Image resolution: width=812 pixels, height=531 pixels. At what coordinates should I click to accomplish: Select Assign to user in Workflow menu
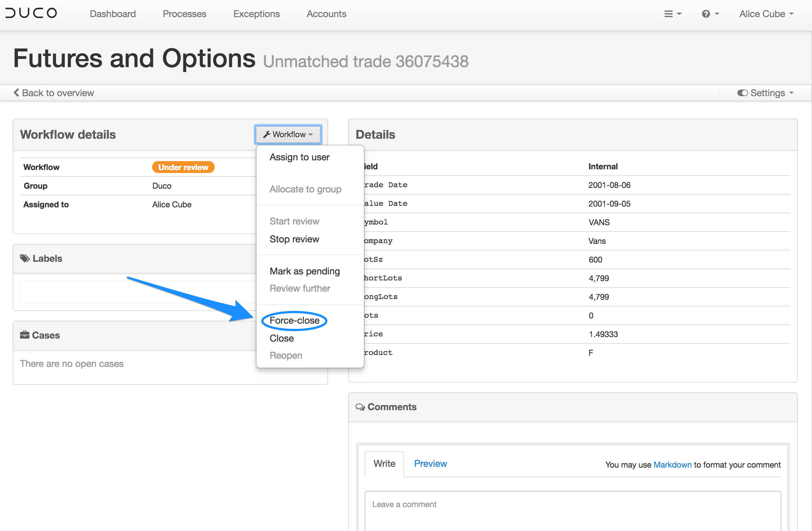[x=299, y=157]
